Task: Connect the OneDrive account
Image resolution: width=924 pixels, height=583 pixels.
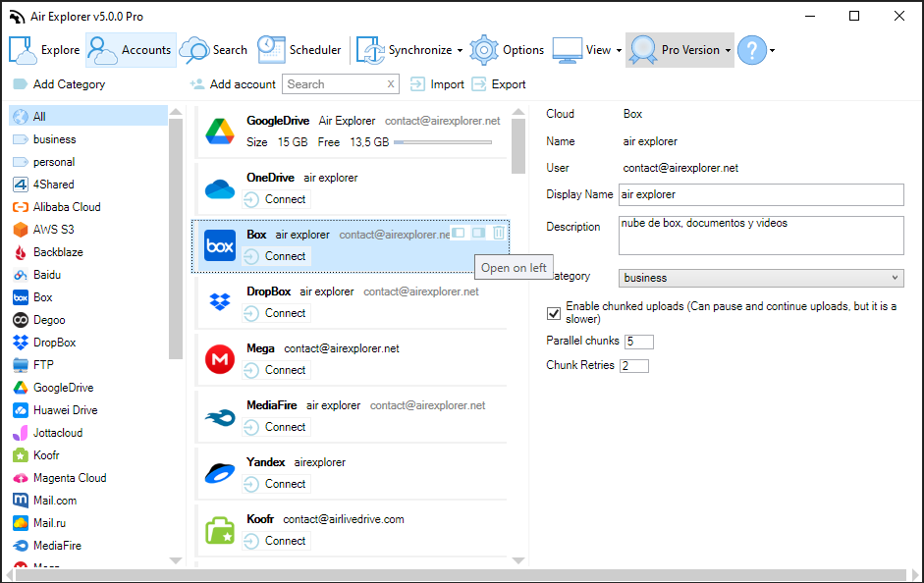Action: coord(276,199)
